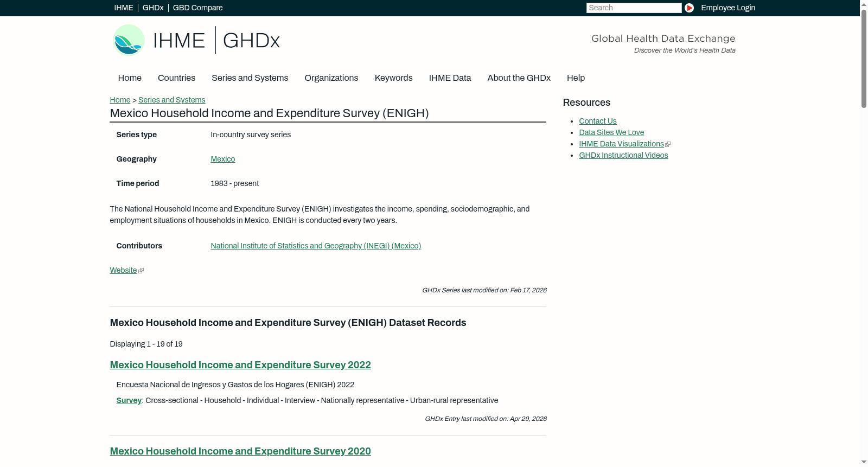
Task: Click the scrollbar down arrow
Action: tap(864, 463)
